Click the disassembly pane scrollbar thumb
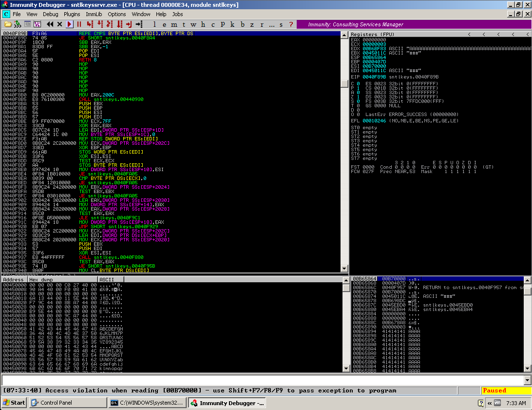Screen dimensions: 532x410 [344, 83]
